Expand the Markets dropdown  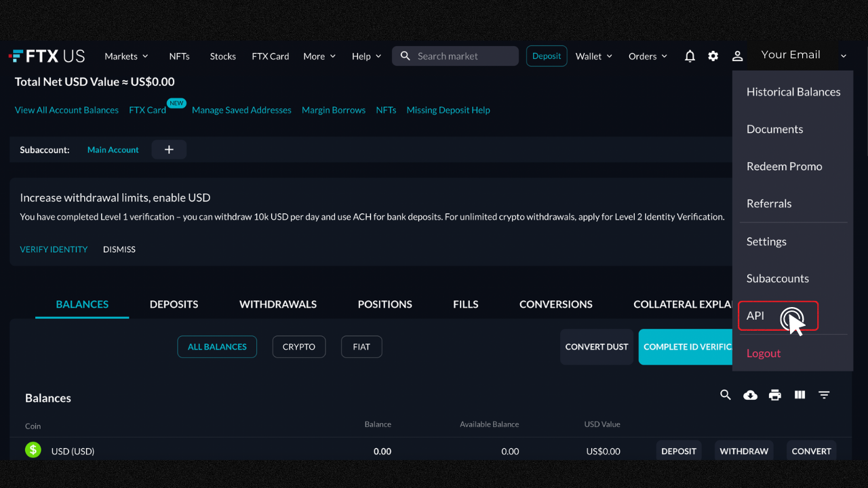click(x=126, y=56)
